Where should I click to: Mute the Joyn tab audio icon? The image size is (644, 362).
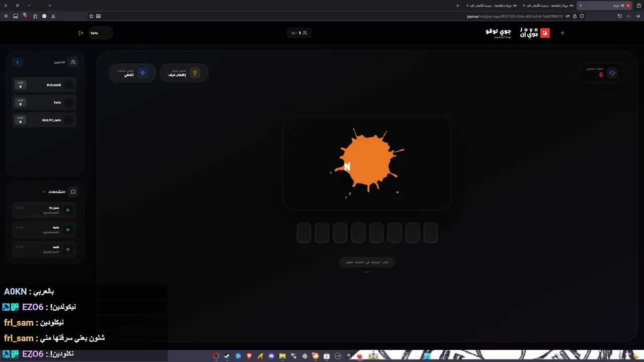(x=622, y=6)
